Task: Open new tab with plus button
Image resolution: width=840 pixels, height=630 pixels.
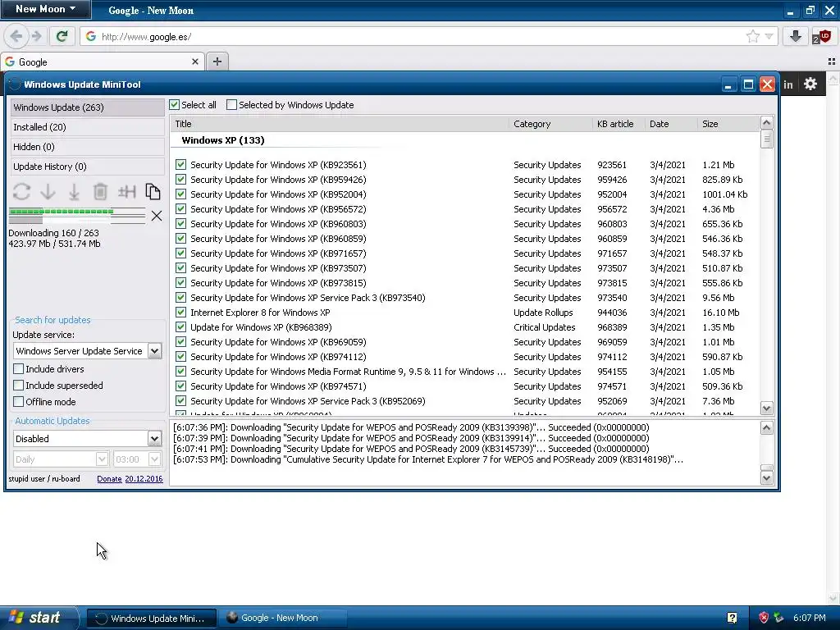Action: coord(217,62)
